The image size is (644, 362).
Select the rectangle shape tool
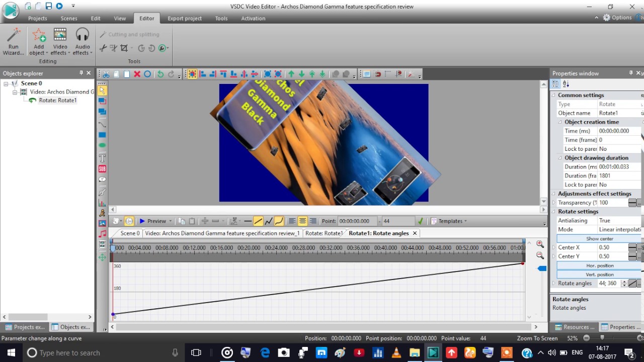[x=102, y=135]
